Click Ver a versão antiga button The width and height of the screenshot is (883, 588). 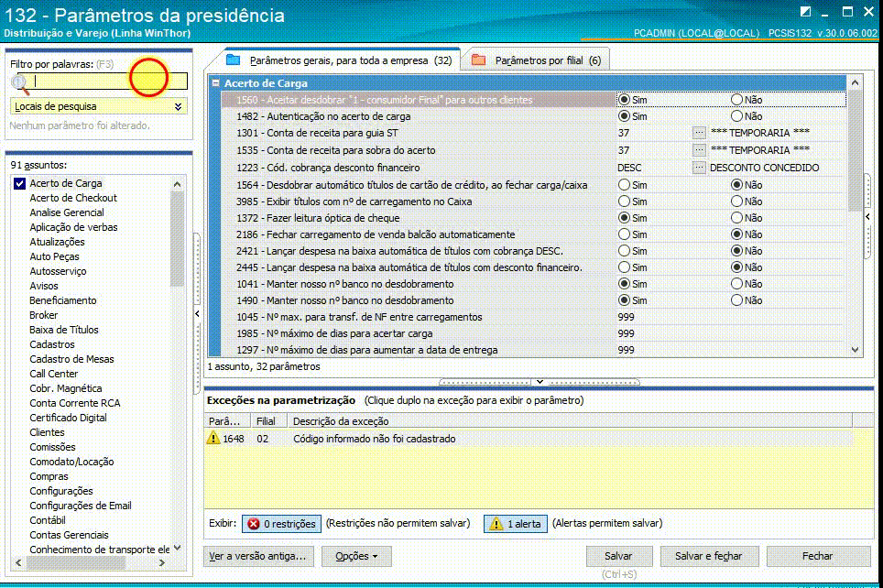click(258, 556)
